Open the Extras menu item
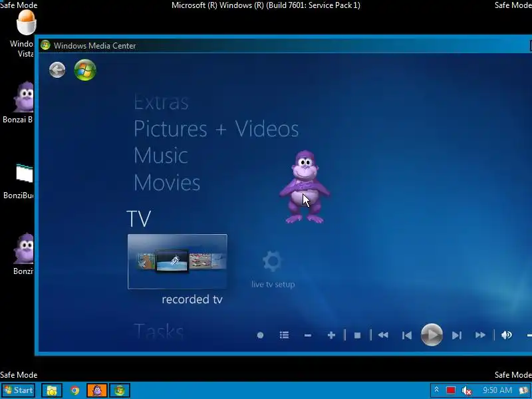Viewport: 532px width, 399px height. click(161, 102)
